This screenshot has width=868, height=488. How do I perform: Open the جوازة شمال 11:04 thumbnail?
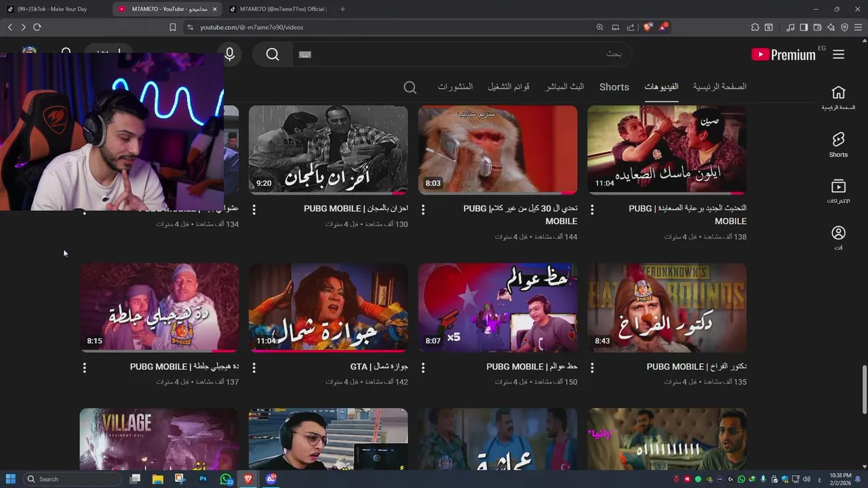[328, 308]
